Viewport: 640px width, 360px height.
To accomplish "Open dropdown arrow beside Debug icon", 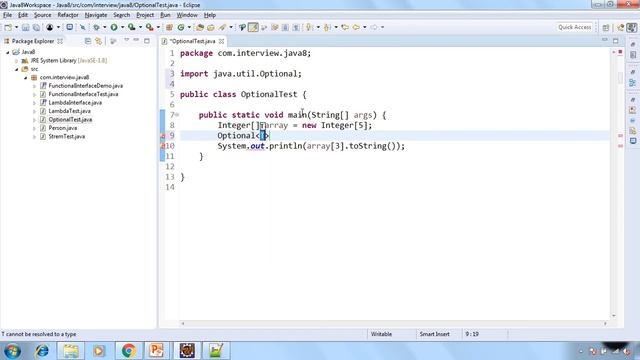I will 104,27.
